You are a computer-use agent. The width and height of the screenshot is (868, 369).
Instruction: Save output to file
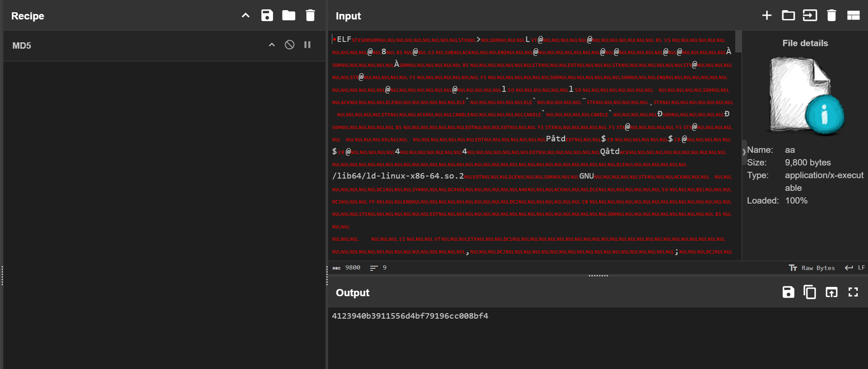[788, 292]
